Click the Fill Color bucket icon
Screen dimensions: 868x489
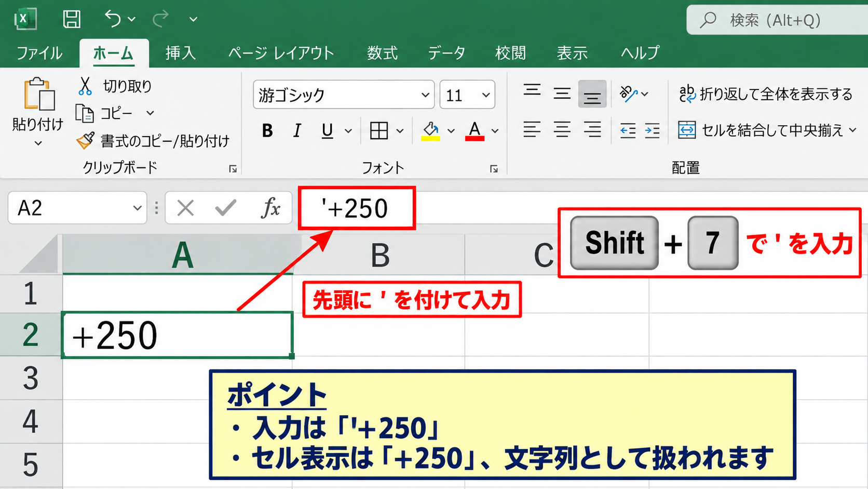430,130
